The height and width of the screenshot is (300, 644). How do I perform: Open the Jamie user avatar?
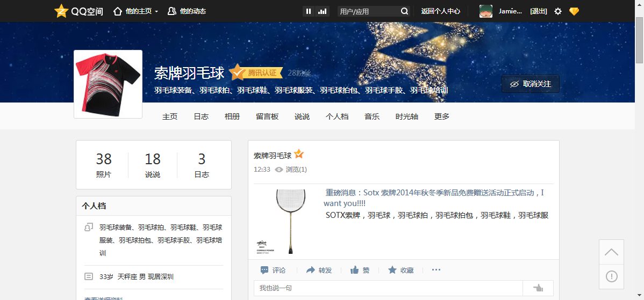click(486, 11)
